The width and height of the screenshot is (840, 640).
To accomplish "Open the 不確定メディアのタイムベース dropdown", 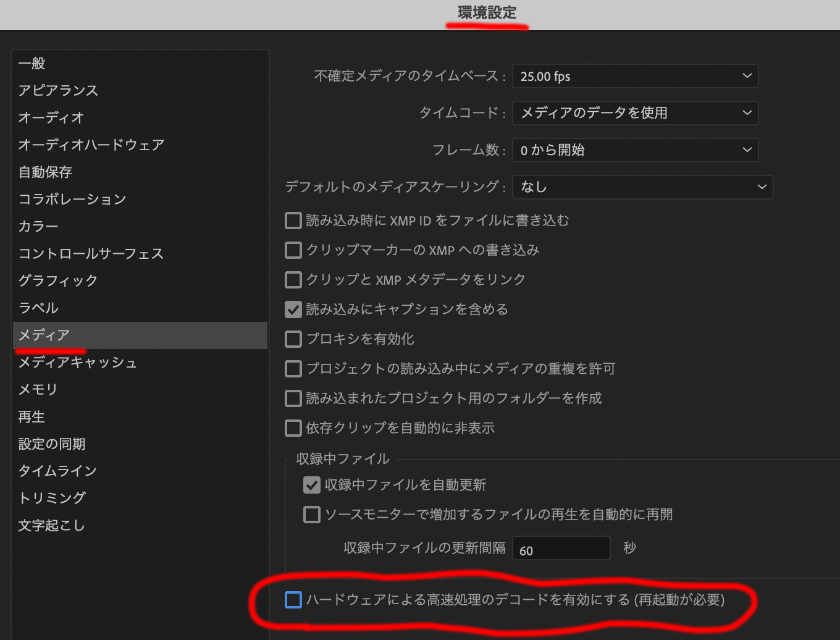I will (635, 76).
